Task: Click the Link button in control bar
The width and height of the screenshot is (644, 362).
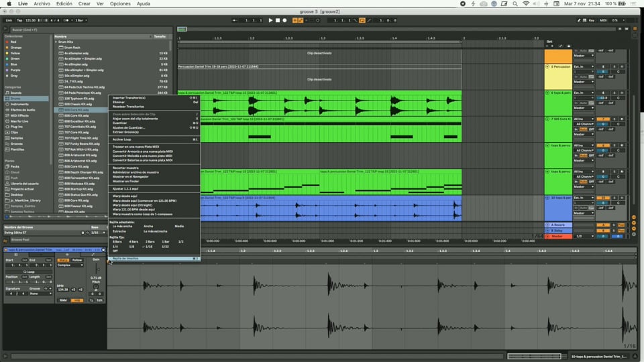Action: point(9,20)
